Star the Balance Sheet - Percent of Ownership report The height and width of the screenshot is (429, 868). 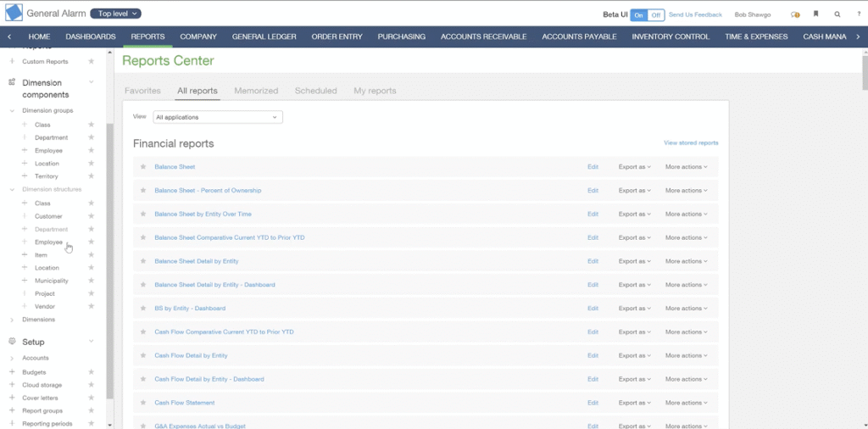pyautogui.click(x=142, y=191)
